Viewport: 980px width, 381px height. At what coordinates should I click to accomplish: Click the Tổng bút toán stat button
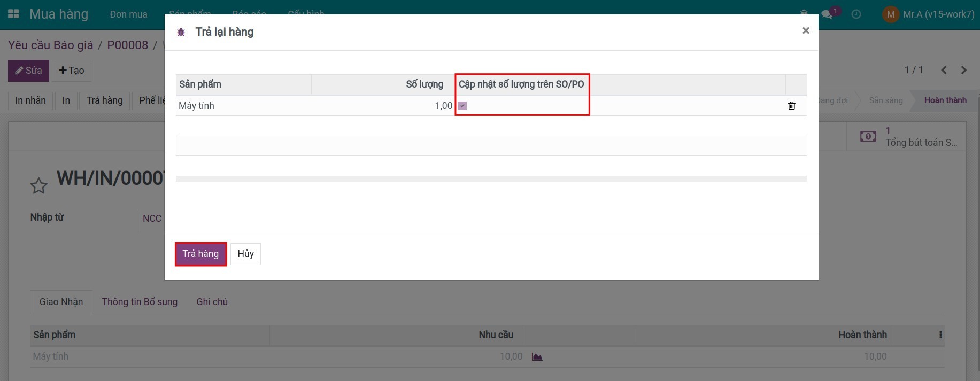click(907, 137)
